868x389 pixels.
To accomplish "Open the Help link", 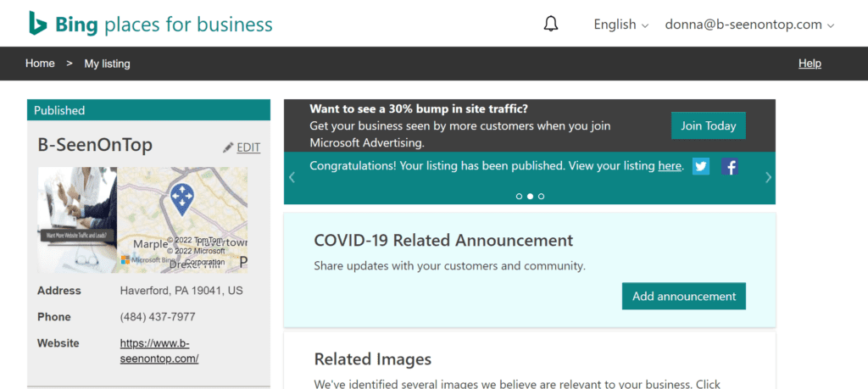I will click(x=810, y=64).
